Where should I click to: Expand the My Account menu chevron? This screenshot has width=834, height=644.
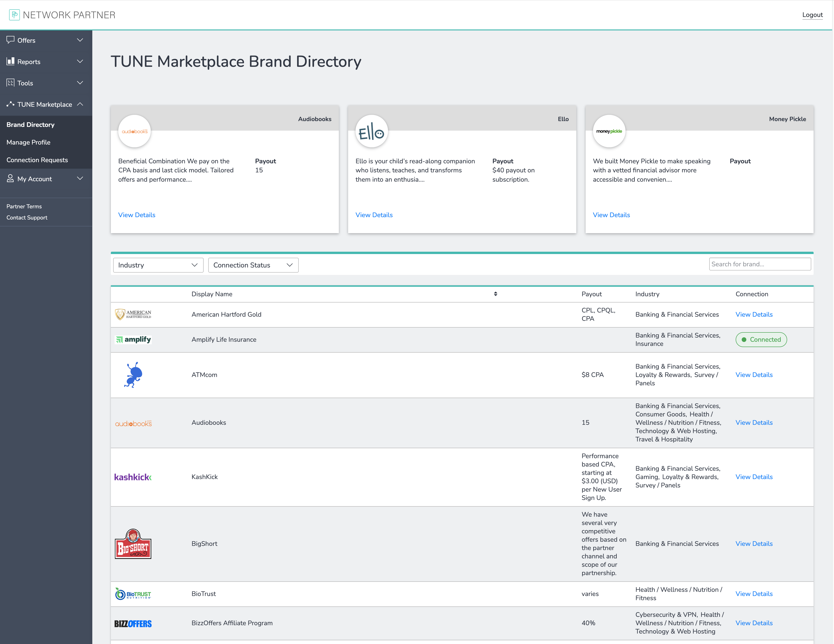click(x=80, y=178)
